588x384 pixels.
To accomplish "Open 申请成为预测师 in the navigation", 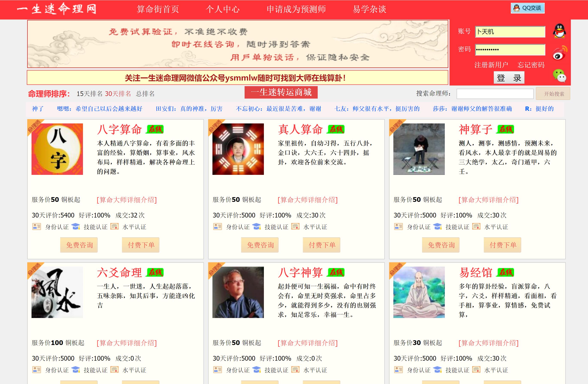I will point(296,9).
